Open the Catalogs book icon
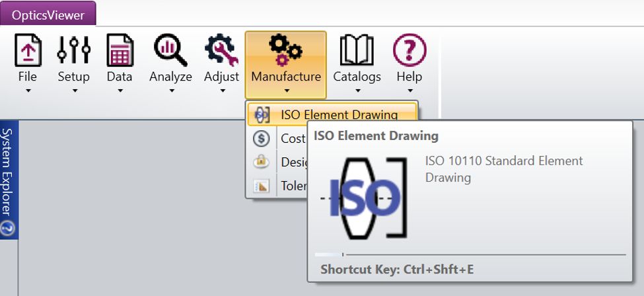Image resolution: width=644 pixels, height=296 pixels. [x=357, y=50]
